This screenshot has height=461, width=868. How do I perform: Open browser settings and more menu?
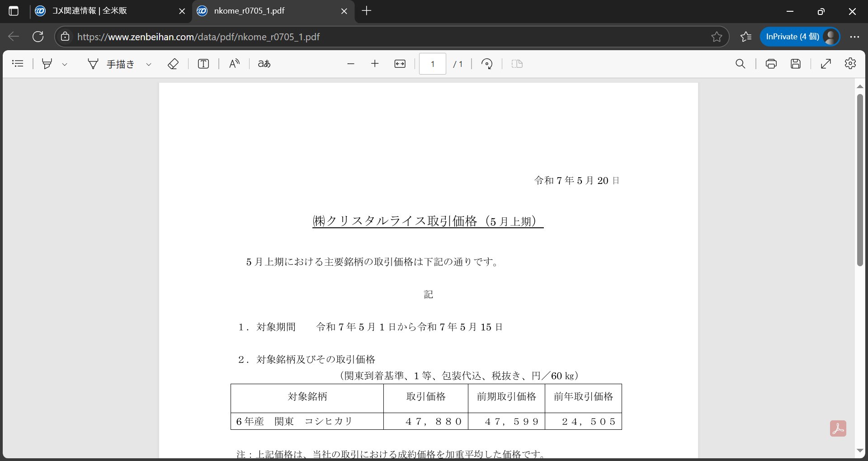pyautogui.click(x=854, y=37)
